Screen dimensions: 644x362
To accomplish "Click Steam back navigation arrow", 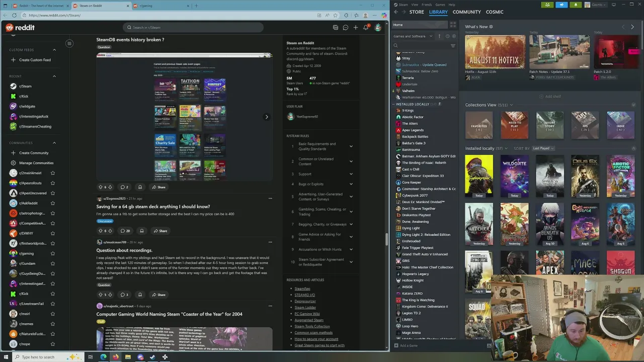I will [396, 12].
